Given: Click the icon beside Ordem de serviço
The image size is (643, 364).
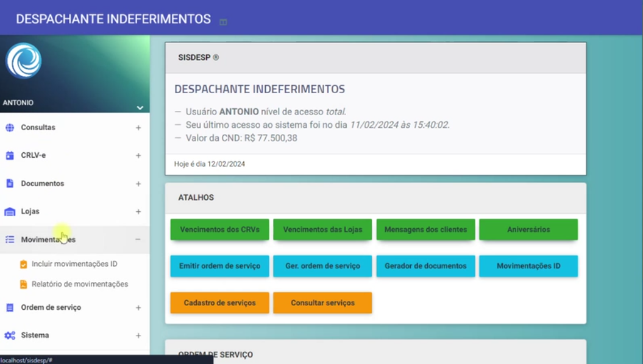Looking at the screenshot, I should coord(10,307).
